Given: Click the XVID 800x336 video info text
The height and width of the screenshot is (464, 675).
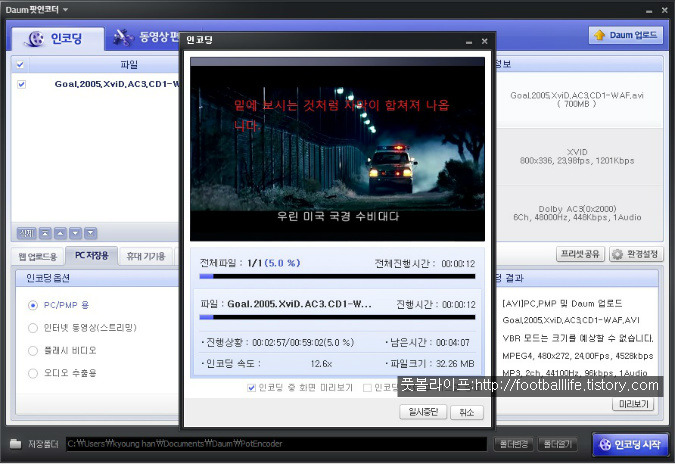Looking at the screenshot, I should [577, 156].
